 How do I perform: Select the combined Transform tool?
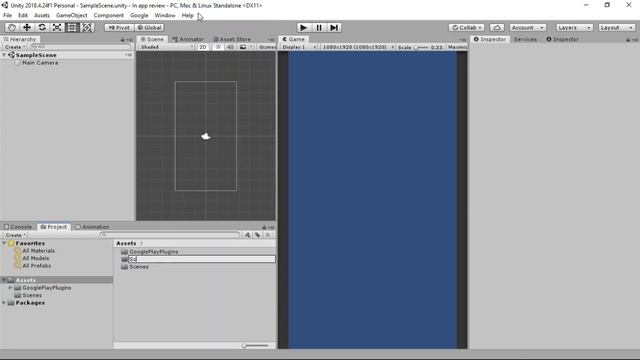(87, 27)
